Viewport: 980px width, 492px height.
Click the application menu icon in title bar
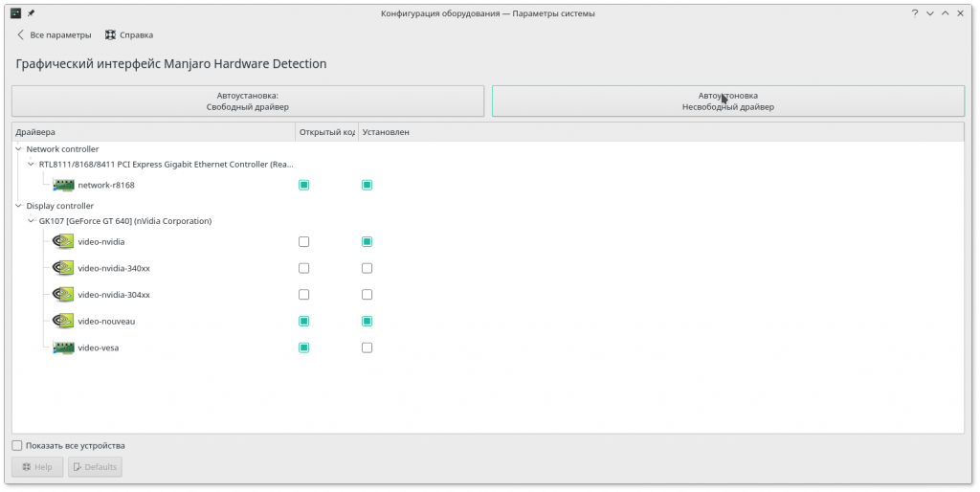[16, 13]
